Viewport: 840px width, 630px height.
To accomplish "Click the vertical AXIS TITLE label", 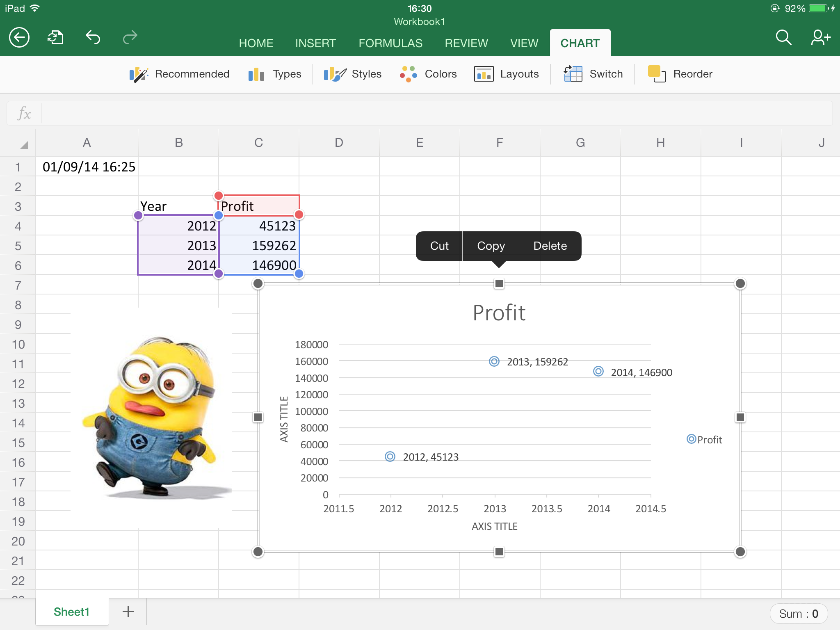I will pyautogui.click(x=284, y=419).
